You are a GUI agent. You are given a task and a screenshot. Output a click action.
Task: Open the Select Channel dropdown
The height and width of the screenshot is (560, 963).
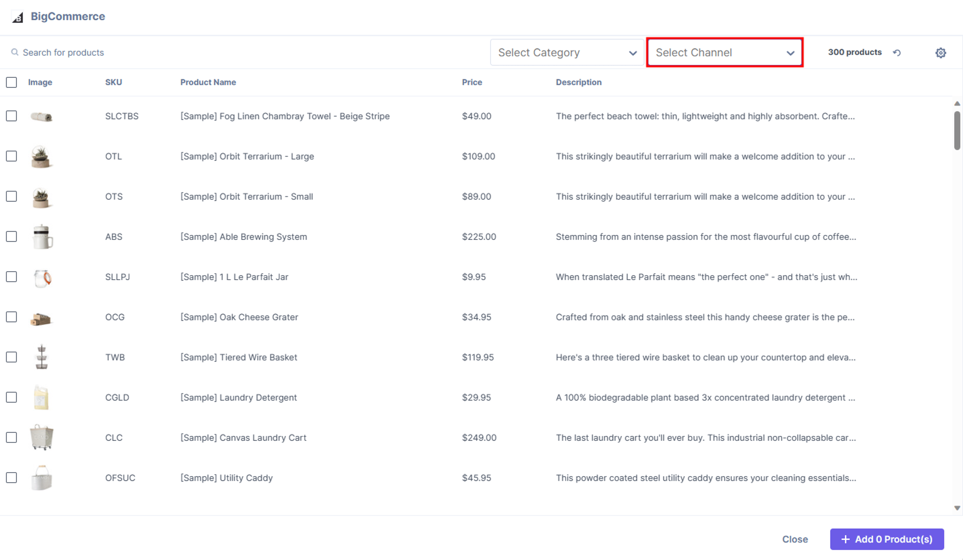[725, 52]
